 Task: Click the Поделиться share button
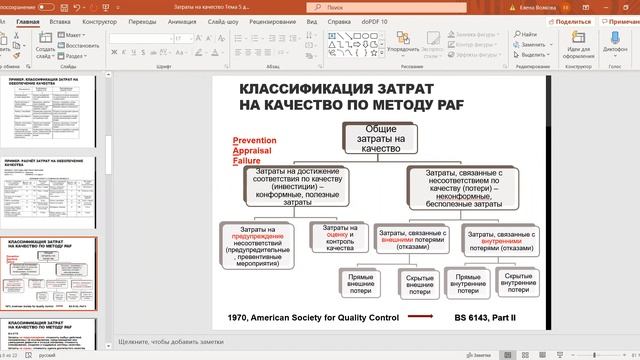pos(570,22)
